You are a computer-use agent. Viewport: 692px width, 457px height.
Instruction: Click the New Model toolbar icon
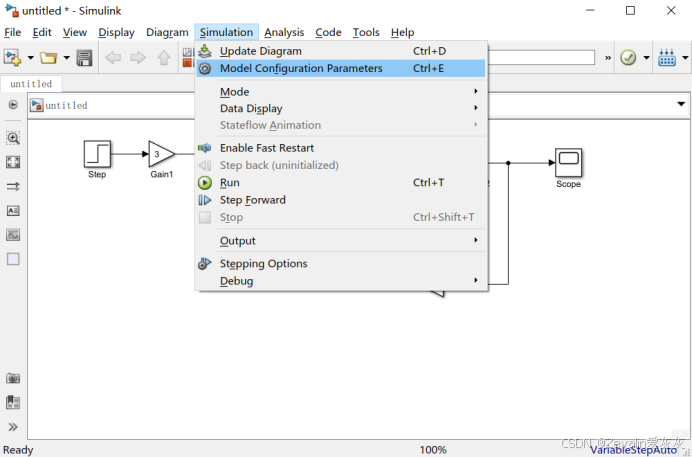tap(12, 58)
